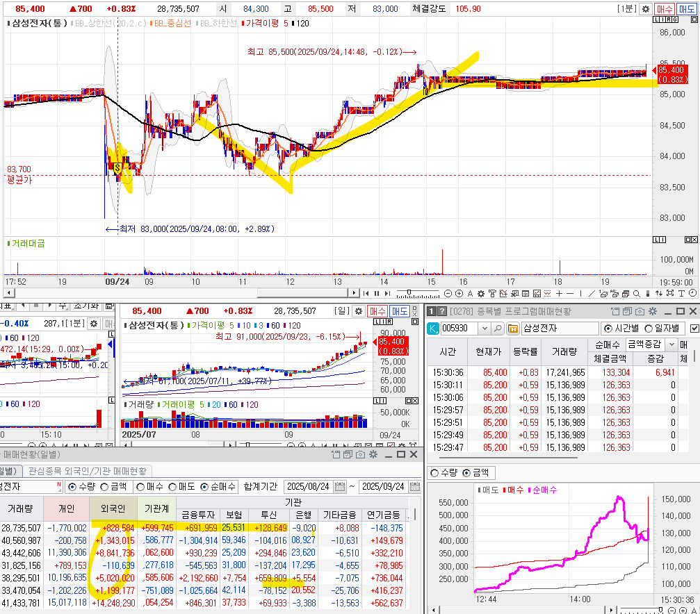Image resolution: width=700 pixels, height=614 pixels.
Task: Skip forward to chart end
Action: click(387, 293)
